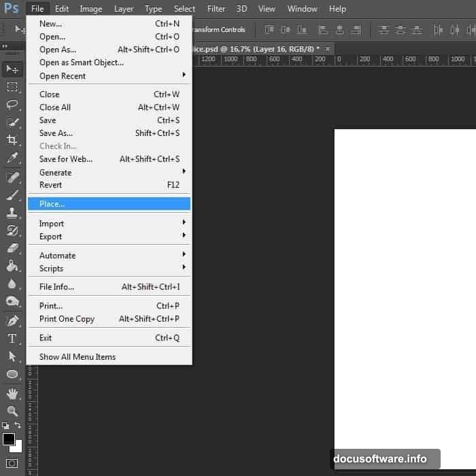Select the Move tool
This screenshot has height=476, width=476.
(12, 69)
